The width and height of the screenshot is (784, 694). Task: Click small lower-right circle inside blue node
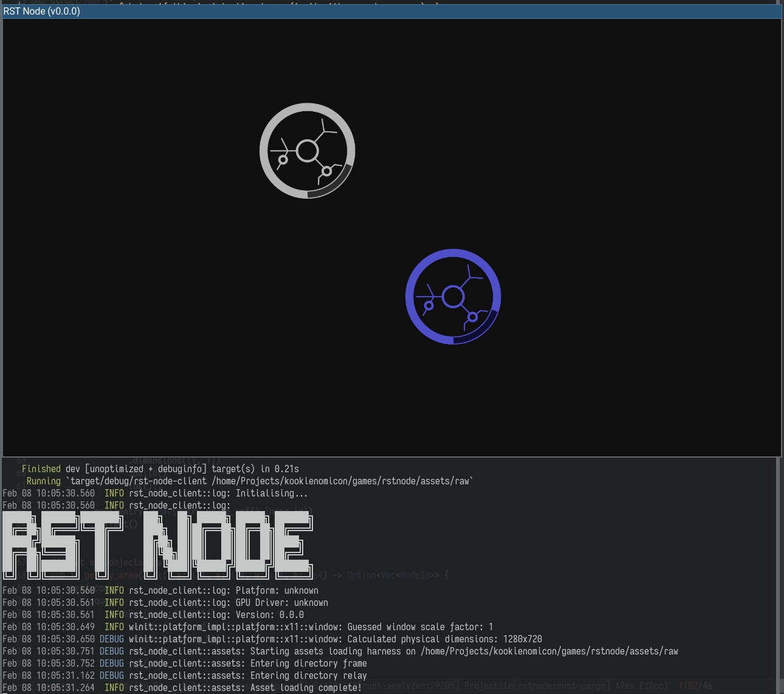pos(473,317)
